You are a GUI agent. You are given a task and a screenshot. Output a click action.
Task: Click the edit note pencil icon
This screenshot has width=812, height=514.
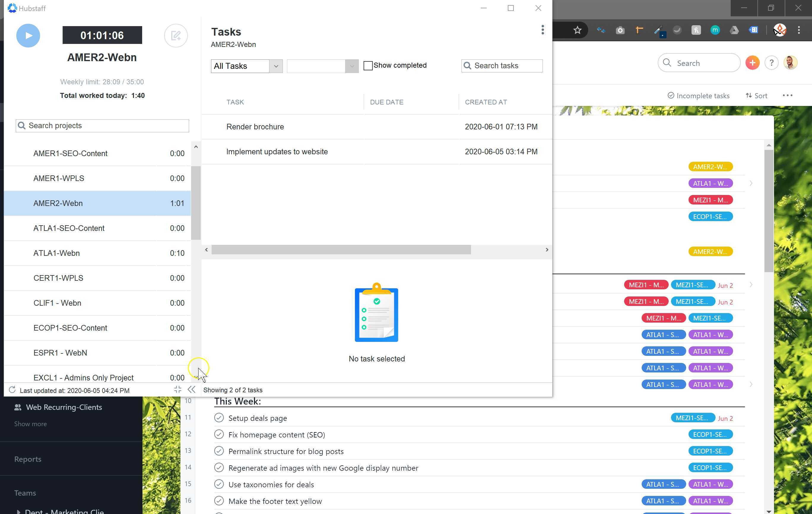point(176,35)
